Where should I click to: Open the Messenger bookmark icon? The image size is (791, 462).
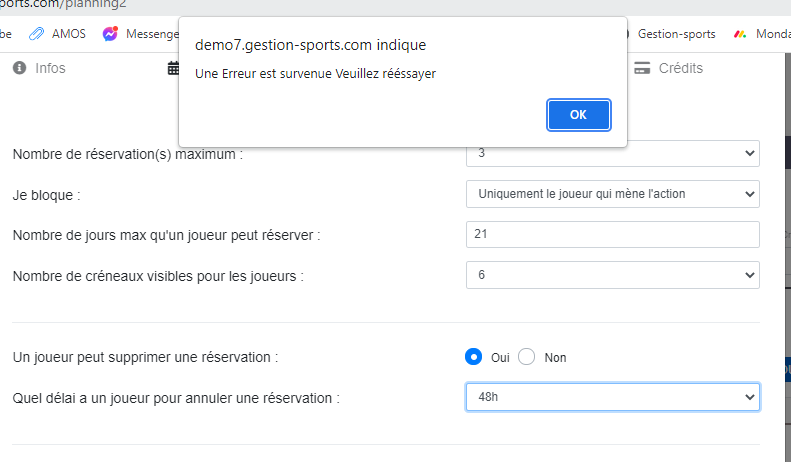click(110, 33)
